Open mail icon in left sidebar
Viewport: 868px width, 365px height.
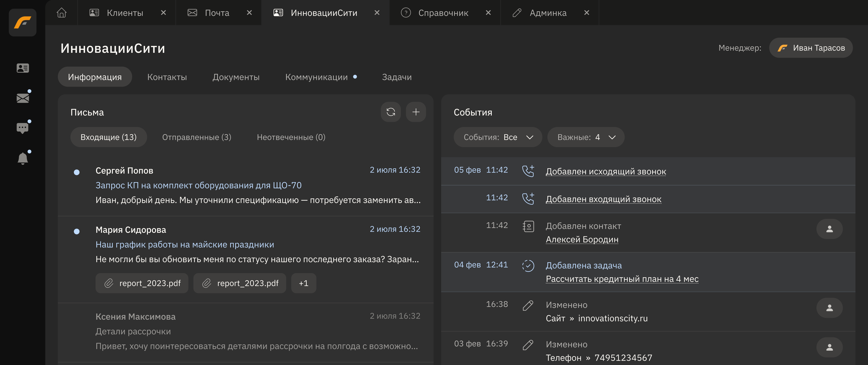point(23,98)
